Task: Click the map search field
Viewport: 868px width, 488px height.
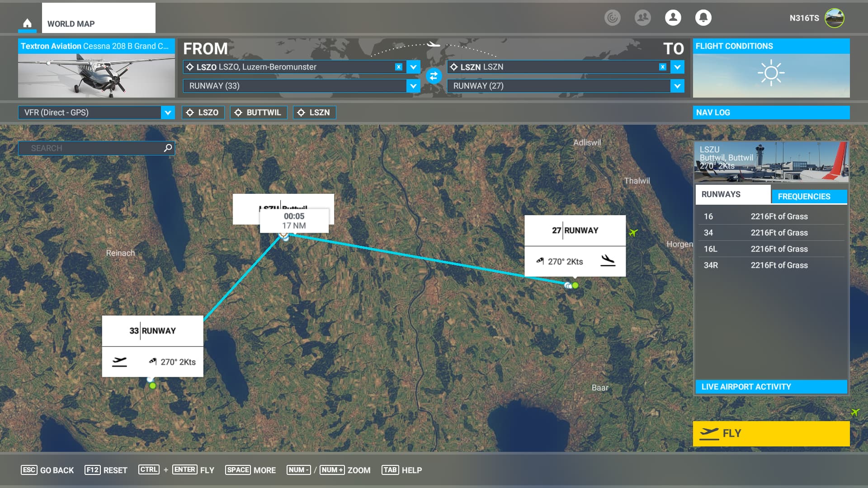Action: click(90, 148)
